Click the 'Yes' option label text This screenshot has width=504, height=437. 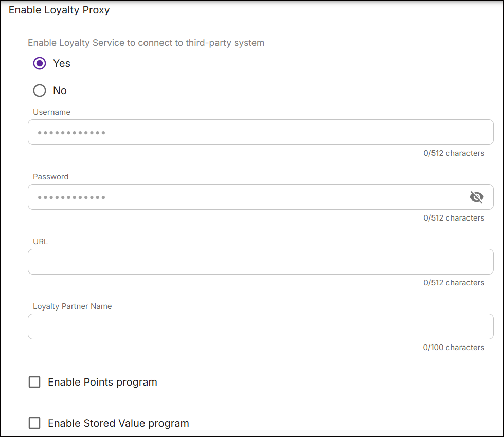pyautogui.click(x=62, y=63)
